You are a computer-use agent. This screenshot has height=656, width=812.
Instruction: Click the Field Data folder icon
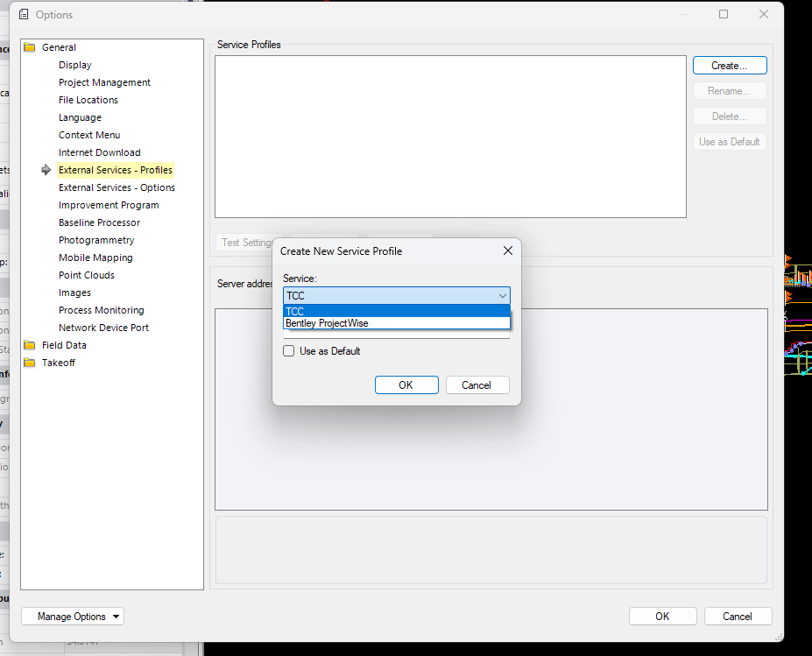(30, 345)
